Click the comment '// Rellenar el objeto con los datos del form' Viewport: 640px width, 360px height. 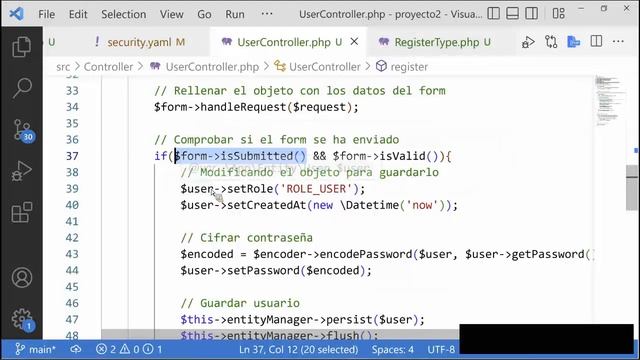pos(300,91)
